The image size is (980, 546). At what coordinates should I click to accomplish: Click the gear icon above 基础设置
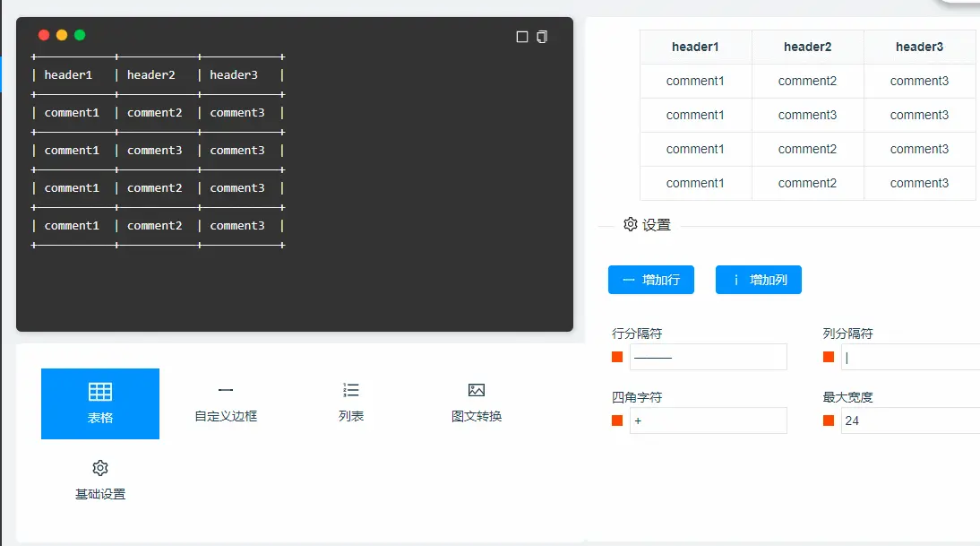pyautogui.click(x=100, y=467)
